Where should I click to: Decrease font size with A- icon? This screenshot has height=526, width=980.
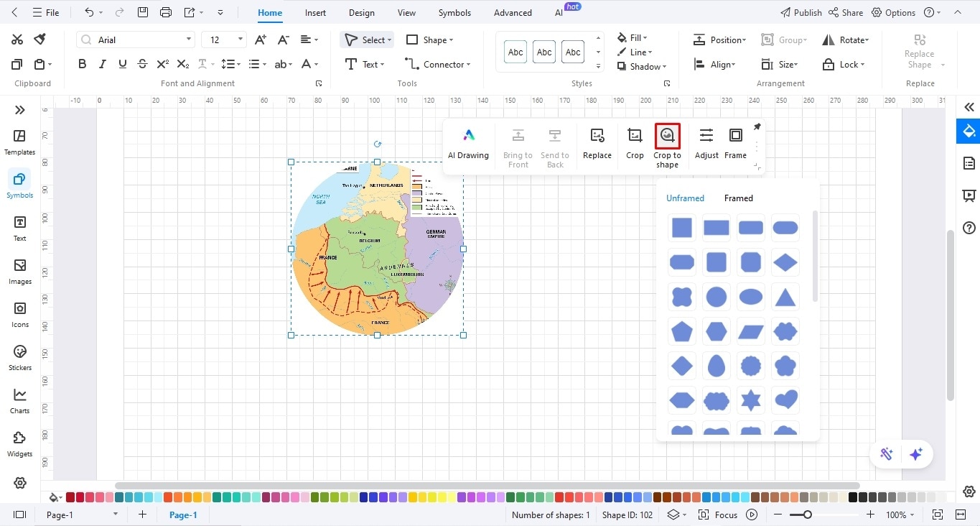284,40
